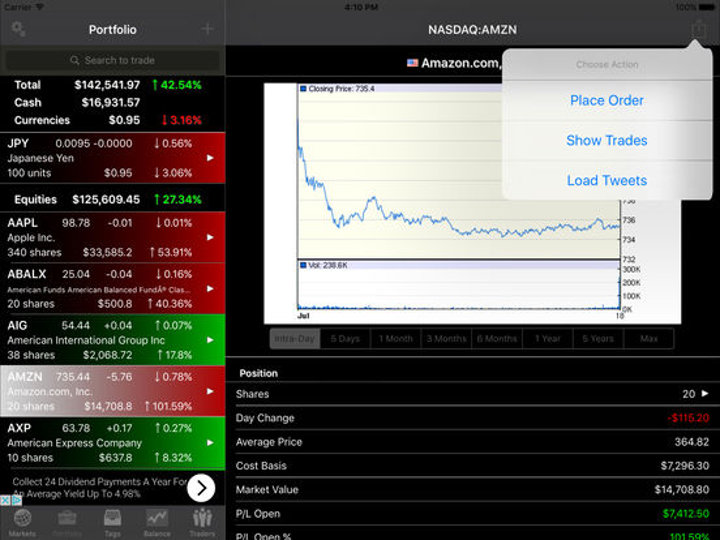Open the settings gear in Portfolio header
Viewport: 720px width, 540px height.
[18, 29]
